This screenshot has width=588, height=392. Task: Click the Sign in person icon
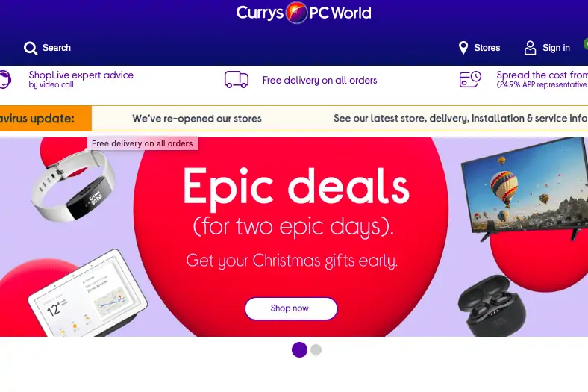[x=530, y=48]
